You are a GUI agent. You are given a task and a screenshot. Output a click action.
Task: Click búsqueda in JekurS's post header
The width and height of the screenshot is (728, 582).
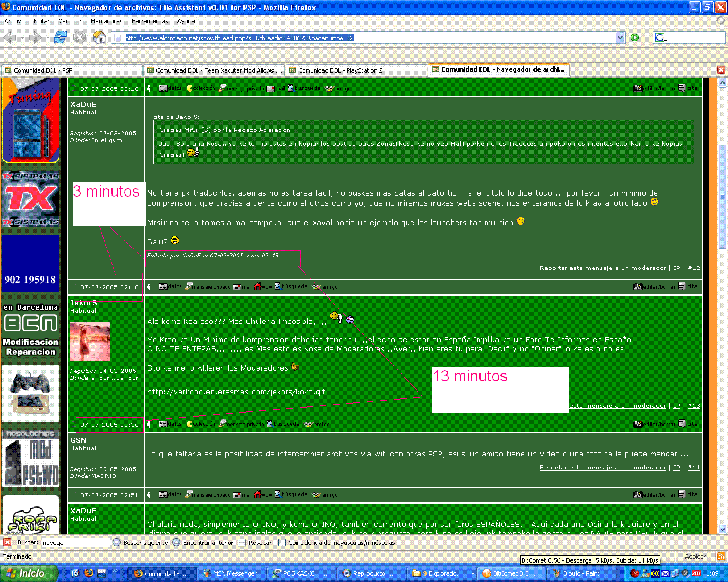(x=291, y=286)
